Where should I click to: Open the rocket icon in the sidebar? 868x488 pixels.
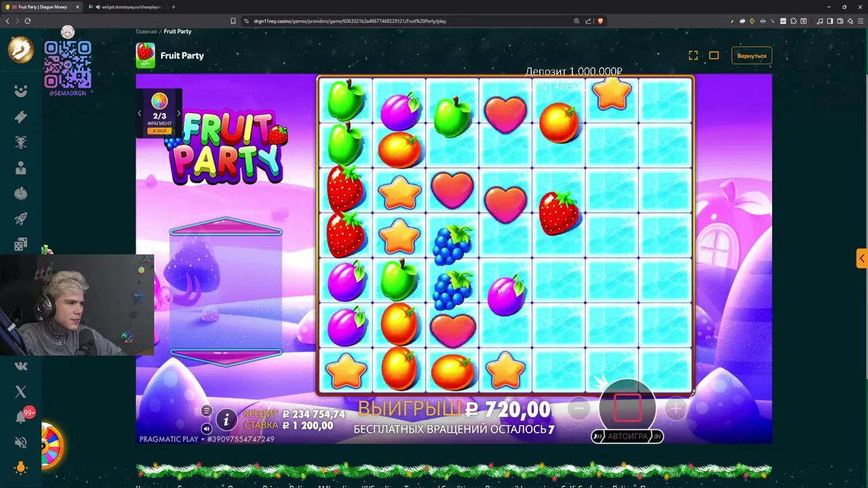[21, 220]
